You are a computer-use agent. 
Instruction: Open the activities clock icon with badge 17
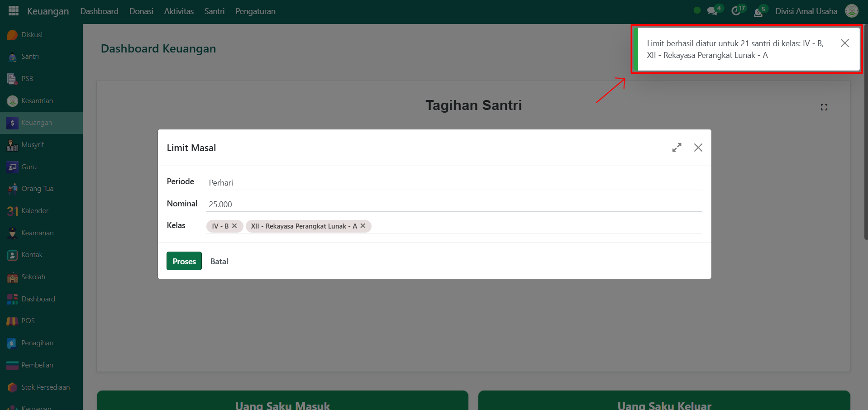click(736, 11)
